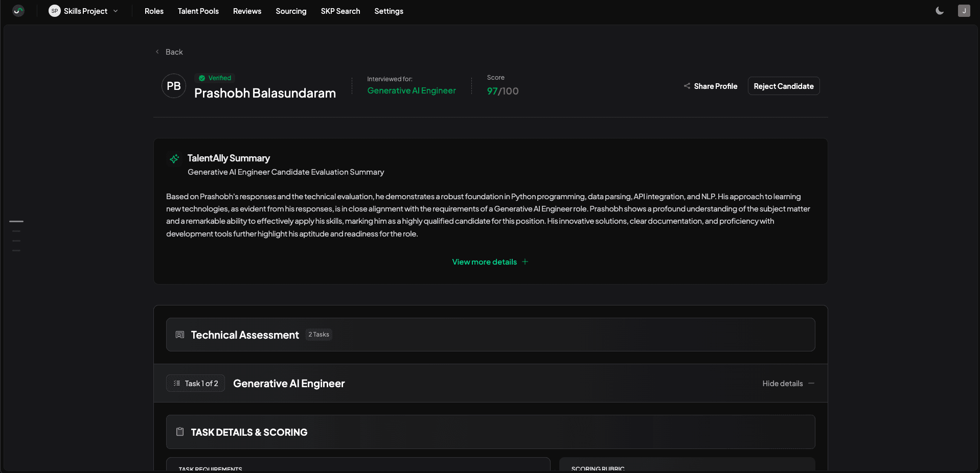The image size is (980, 473).
Task: Open the user avatar menu labeled J
Action: [964, 11]
